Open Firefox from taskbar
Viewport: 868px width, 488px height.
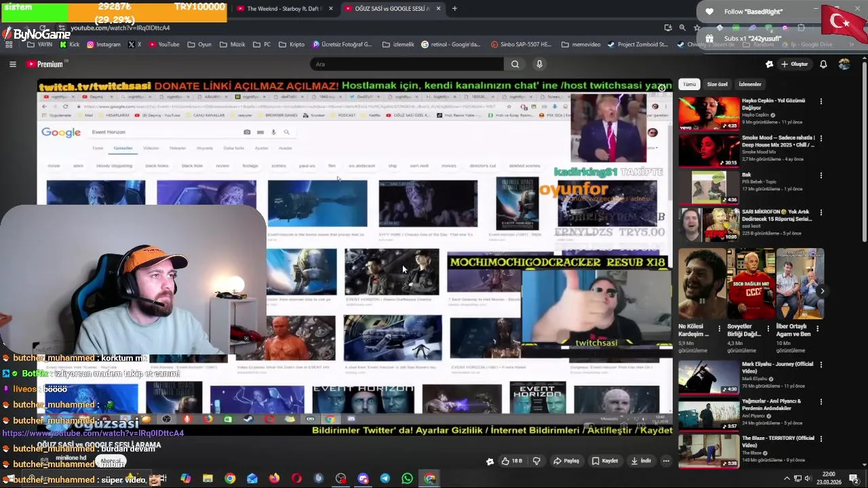(x=274, y=479)
